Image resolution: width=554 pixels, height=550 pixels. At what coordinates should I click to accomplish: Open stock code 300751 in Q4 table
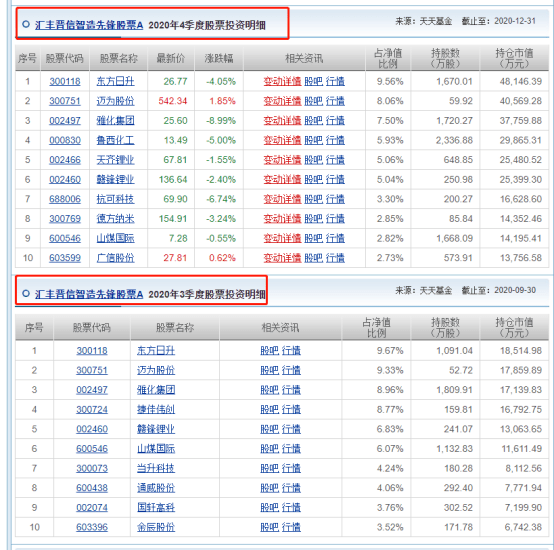click(65, 101)
